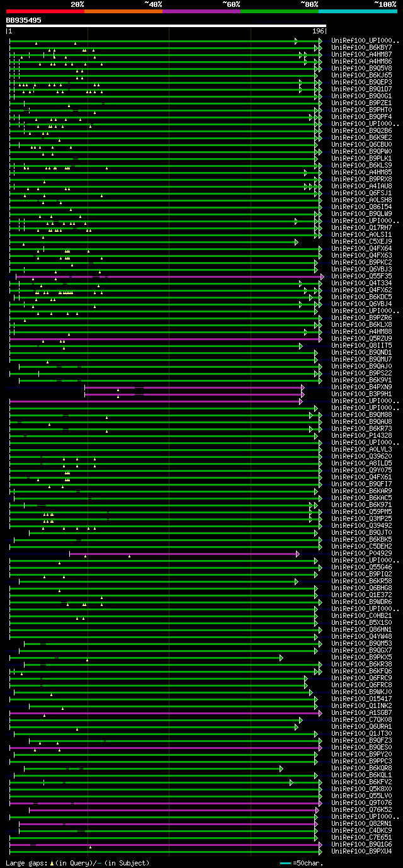Select the UniRef100_B6KLS9 label
Screen dimensions: 403x868
[x=361, y=165]
